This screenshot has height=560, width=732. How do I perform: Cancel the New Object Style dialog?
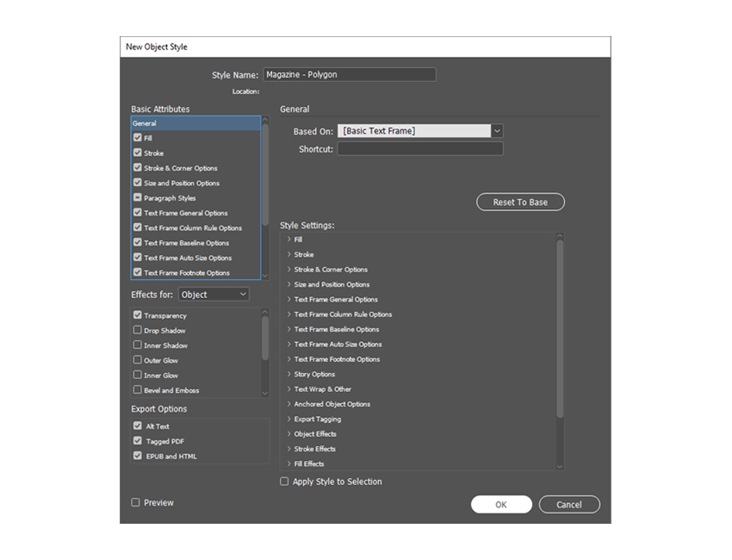569,504
